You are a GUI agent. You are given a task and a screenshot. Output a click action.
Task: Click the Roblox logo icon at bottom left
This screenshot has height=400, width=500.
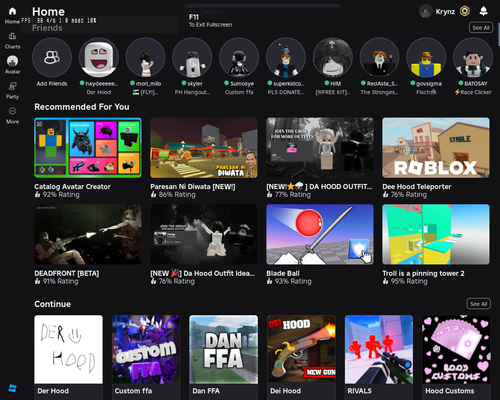(x=12, y=388)
